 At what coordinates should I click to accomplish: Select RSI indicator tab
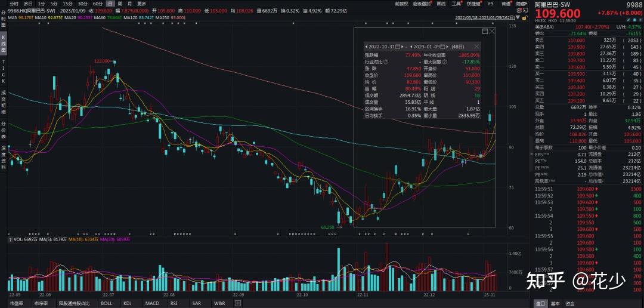(x=175, y=303)
